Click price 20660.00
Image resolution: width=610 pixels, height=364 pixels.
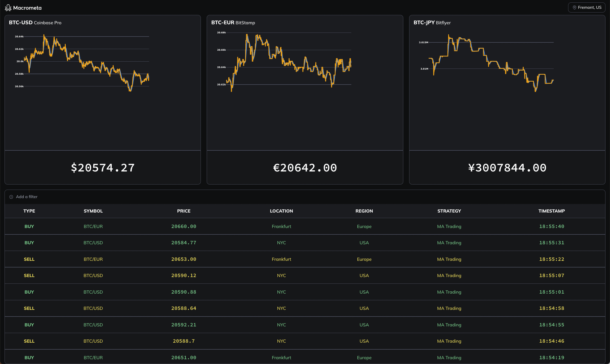pos(184,226)
